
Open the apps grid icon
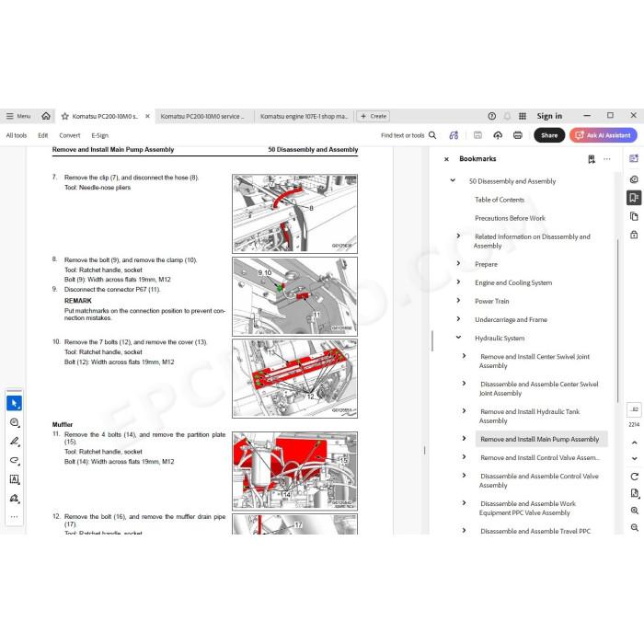523,116
